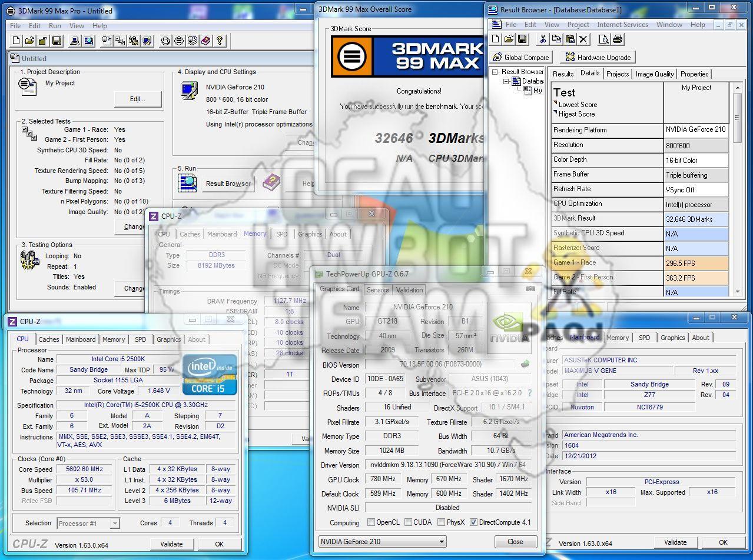Image resolution: width=753 pixels, height=560 pixels.
Task: Click OK button in front CPU-Z window
Action: pyautogui.click(x=219, y=544)
